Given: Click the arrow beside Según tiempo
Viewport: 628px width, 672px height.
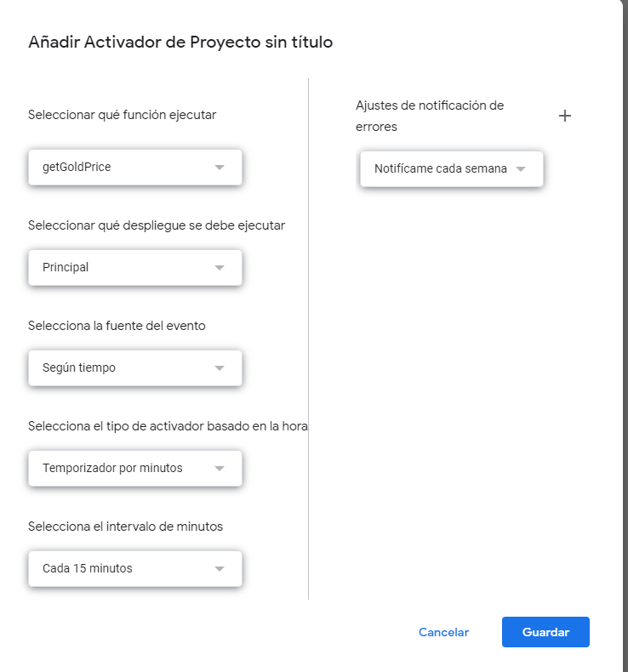Looking at the screenshot, I should click(x=220, y=368).
